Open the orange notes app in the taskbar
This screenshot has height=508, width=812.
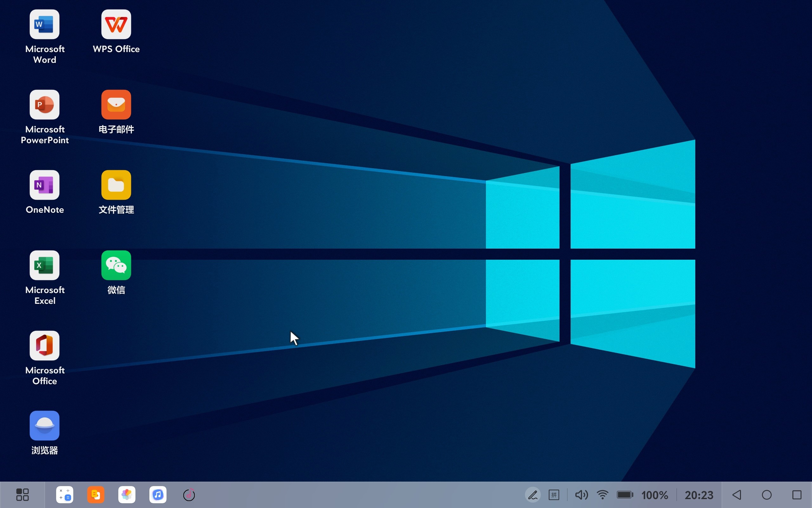(95, 495)
